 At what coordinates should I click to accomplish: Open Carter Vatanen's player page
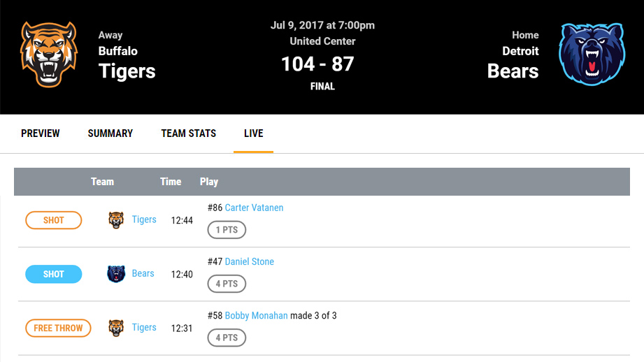pyautogui.click(x=254, y=208)
